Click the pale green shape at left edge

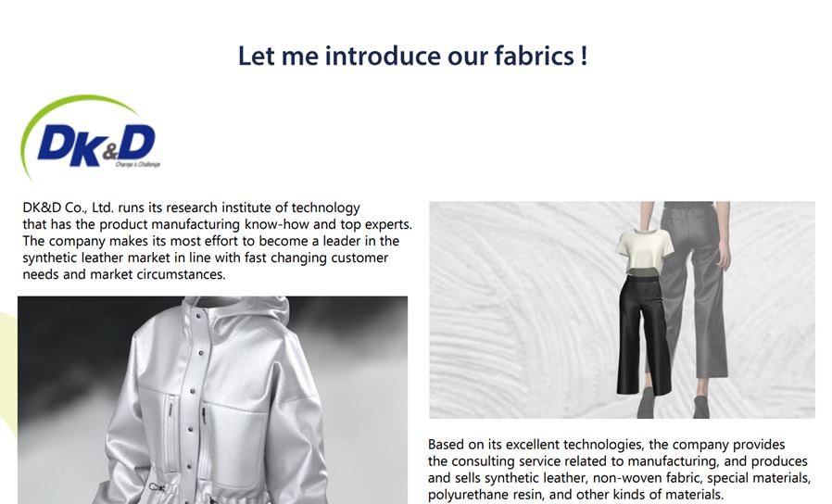[7, 372]
